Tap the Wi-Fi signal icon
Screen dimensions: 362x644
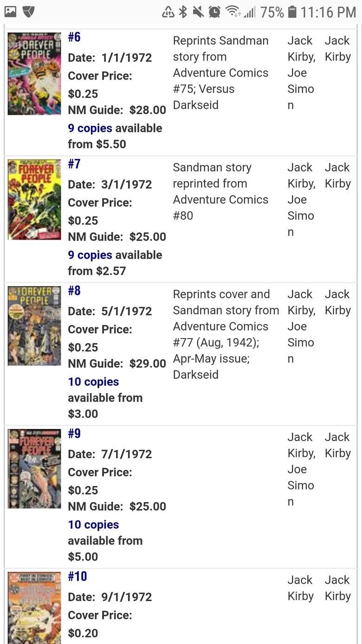pos(233,12)
